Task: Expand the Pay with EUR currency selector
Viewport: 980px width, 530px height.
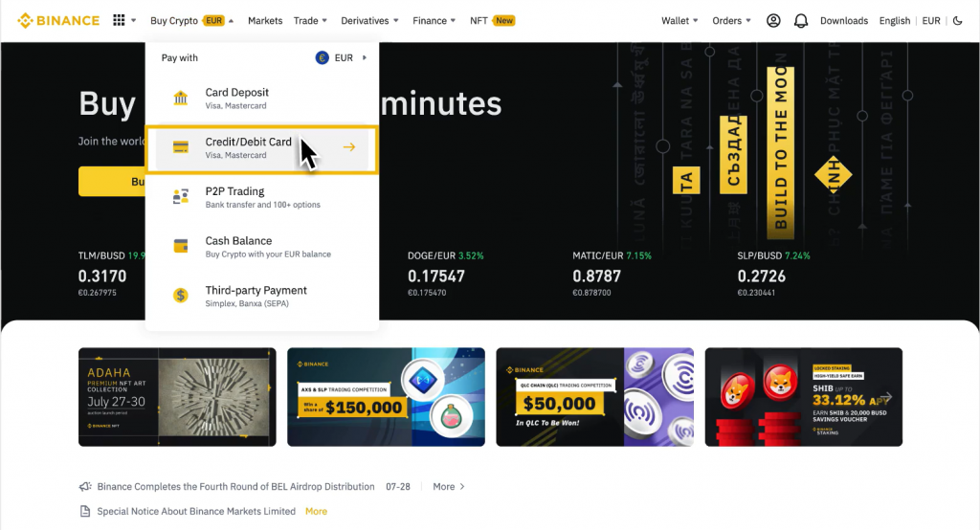Action: tap(341, 57)
